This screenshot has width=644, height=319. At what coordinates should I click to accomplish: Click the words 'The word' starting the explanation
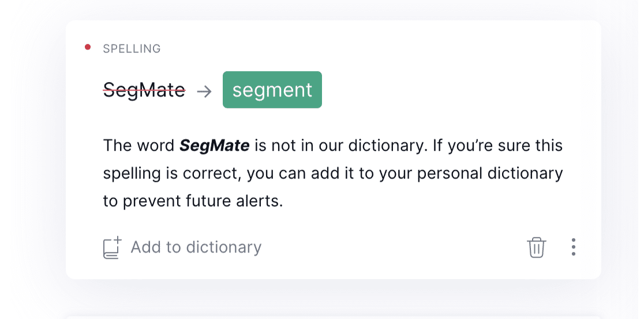(139, 146)
